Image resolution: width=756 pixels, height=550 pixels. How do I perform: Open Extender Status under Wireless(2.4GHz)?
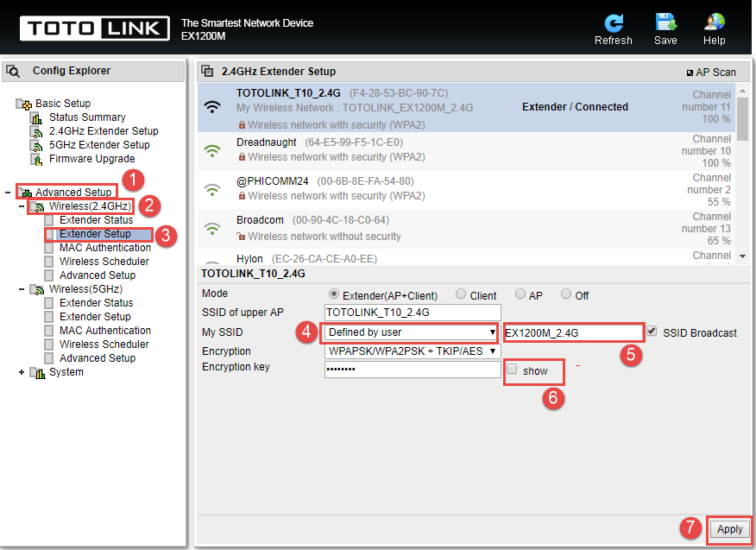[97, 220]
